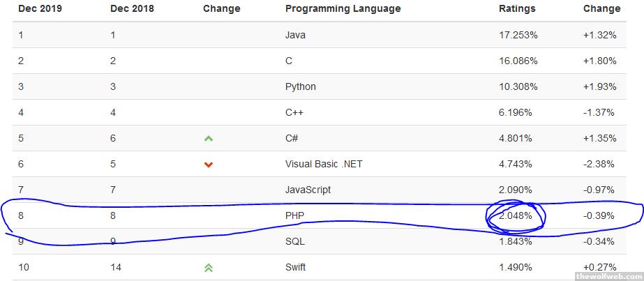Click the Swift language name
This screenshot has height=281, width=644.
[x=296, y=267]
